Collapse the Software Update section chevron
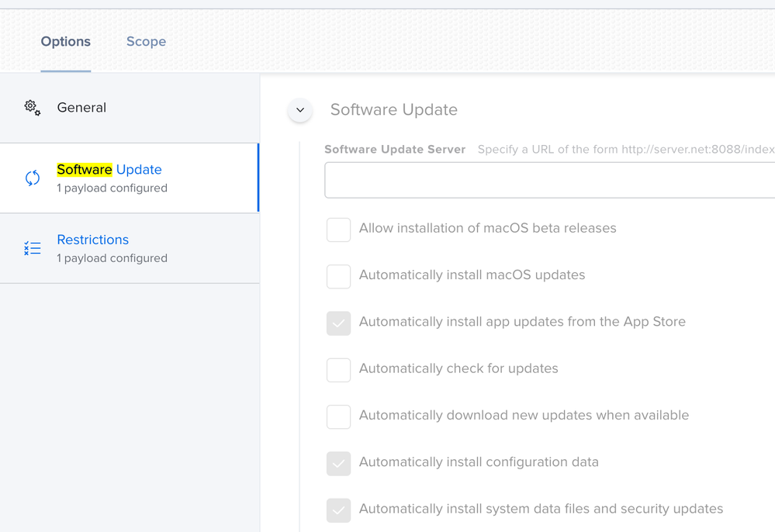775x532 pixels. (300, 109)
